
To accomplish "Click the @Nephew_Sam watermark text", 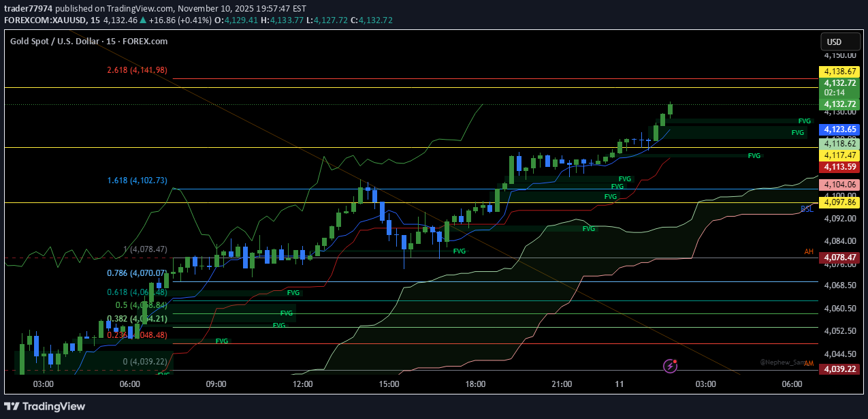I will pyautogui.click(x=782, y=361).
